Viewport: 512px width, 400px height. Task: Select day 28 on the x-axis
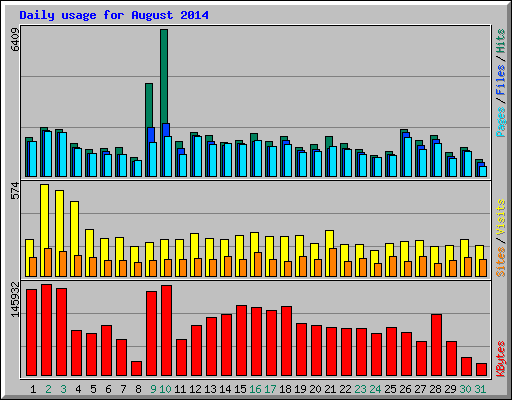click(435, 389)
